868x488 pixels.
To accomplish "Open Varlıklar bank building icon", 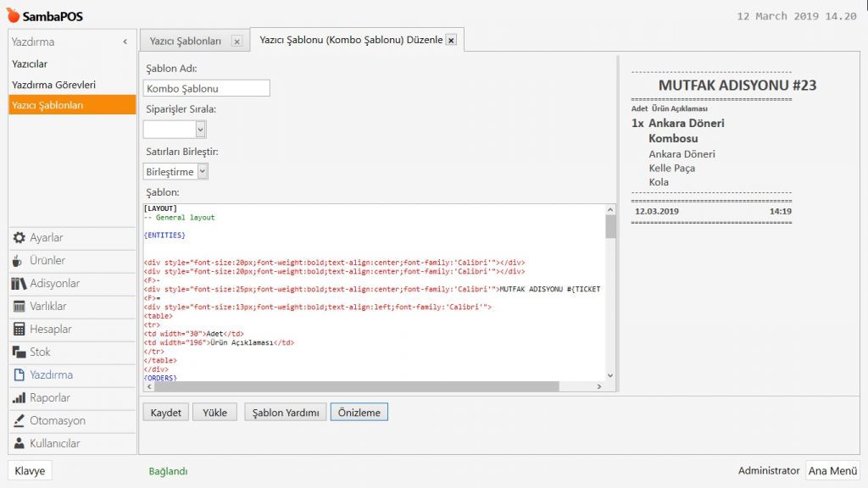I will tap(19, 307).
